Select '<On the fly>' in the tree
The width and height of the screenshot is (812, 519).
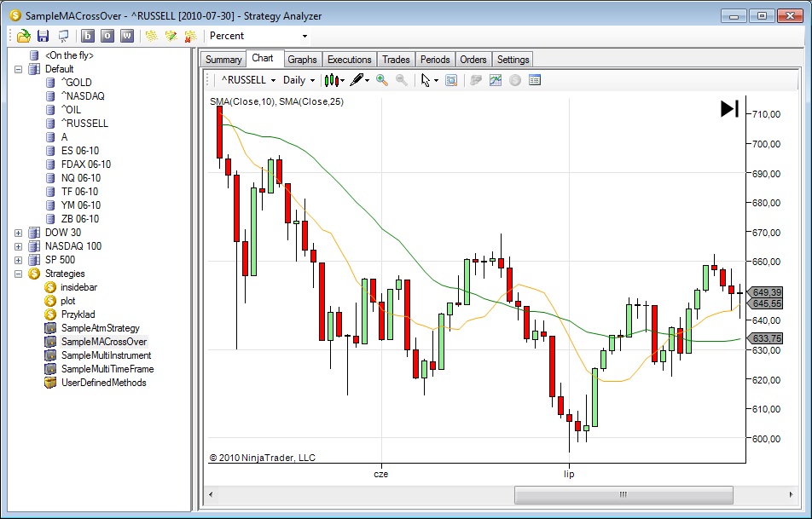[69, 55]
